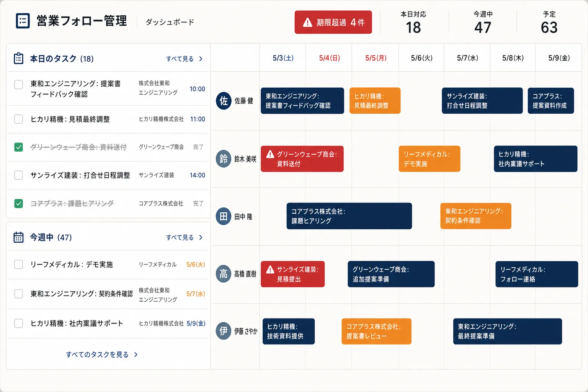Select the 5/4(日) date column header
Image resolution: width=588 pixels, height=392 pixels.
pyautogui.click(x=329, y=58)
